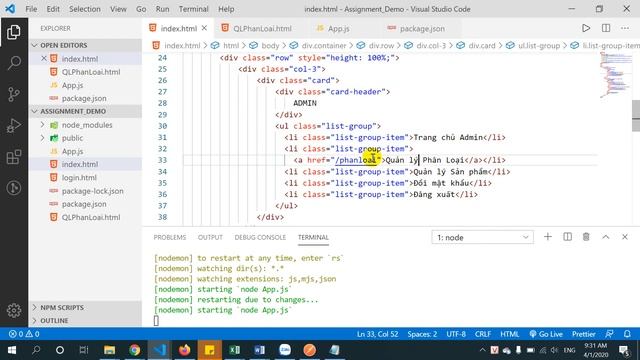This screenshot has width=640, height=360.
Task: Open the Manage settings gear
Action: 14,310
